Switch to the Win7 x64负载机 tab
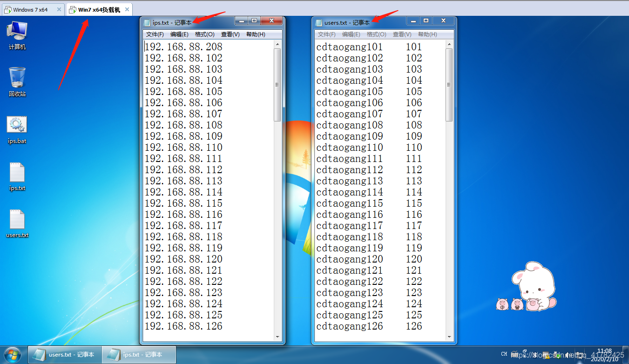 tap(99, 9)
